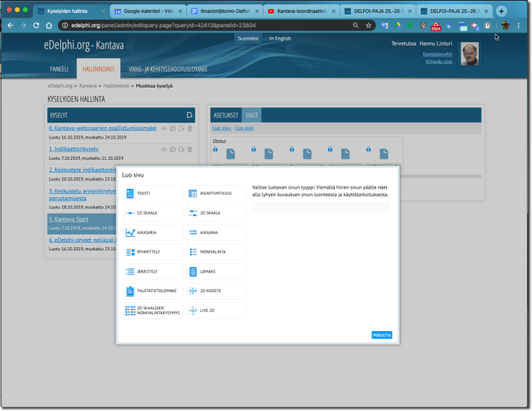The image size is (532, 411).
Task: Switch language to In English
Action: [279, 38]
